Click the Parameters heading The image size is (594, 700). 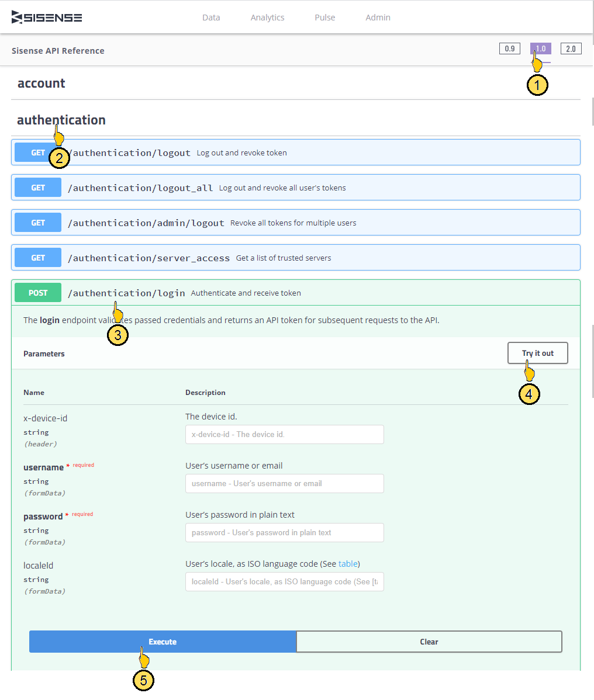pyautogui.click(x=44, y=354)
